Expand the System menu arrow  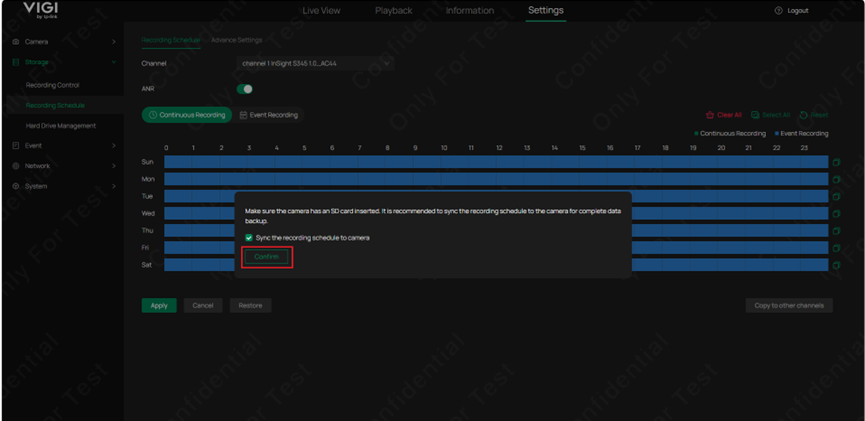pyautogui.click(x=114, y=186)
